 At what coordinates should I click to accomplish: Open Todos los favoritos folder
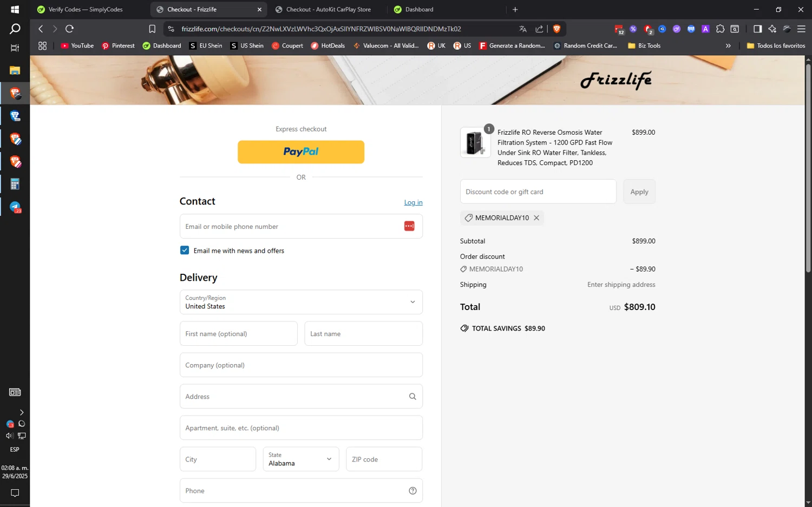pyautogui.click(x=776, y=45)
